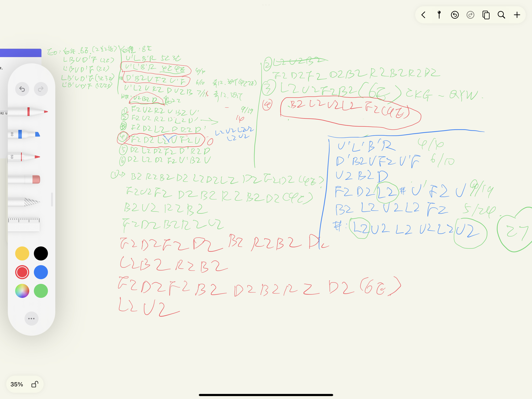Select the ruler tool
532x399 pixels.
[24, 224]
